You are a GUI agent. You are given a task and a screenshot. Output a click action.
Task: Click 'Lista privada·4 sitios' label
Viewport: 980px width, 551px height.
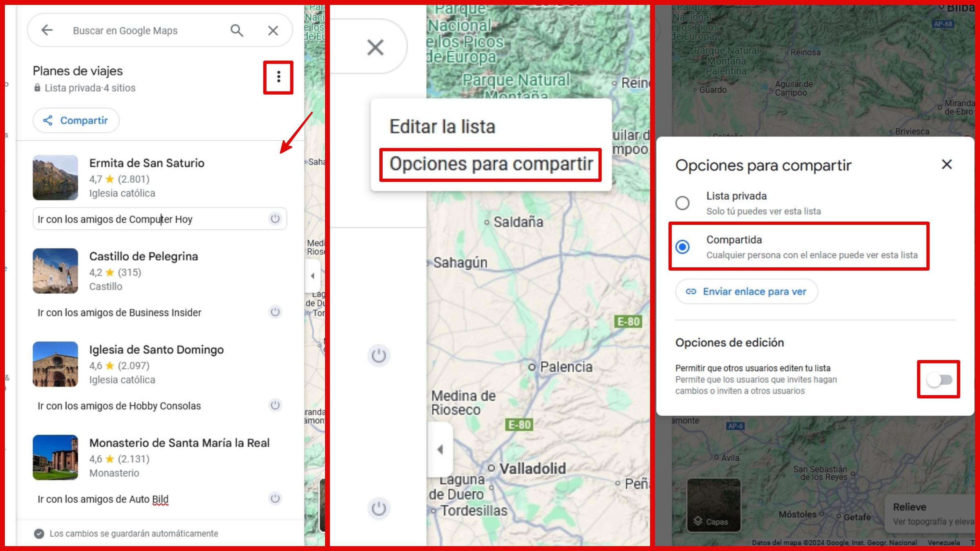point(90,88)
